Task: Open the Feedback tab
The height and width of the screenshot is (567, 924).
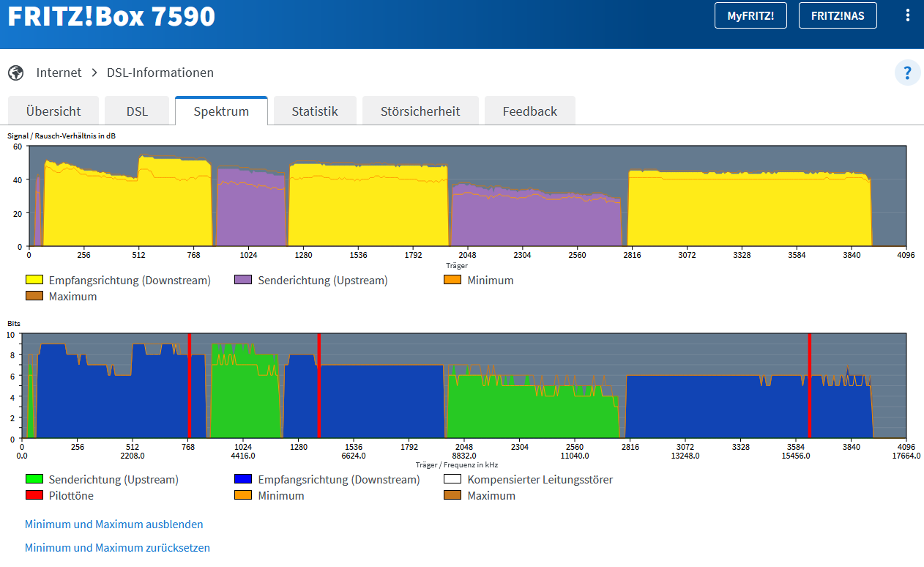Action: point(530,111)
